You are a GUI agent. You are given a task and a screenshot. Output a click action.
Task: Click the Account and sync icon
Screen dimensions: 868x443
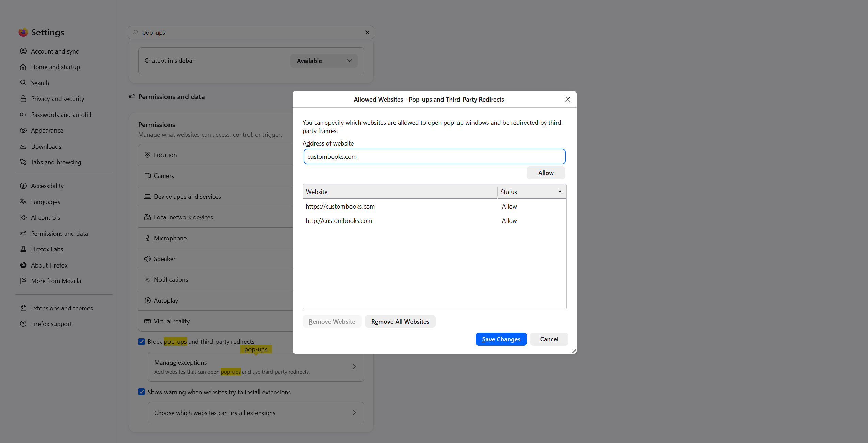pyautogui.click(x=23, y=51)
